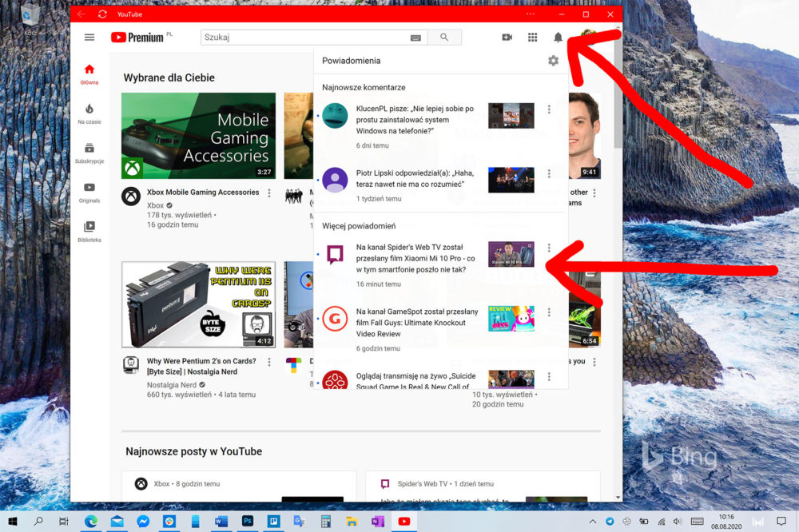Viewport: 799px width, 532px height.
Task: Open options menu for Xbox Mobile Gaming video
Action: click(269, 193)
